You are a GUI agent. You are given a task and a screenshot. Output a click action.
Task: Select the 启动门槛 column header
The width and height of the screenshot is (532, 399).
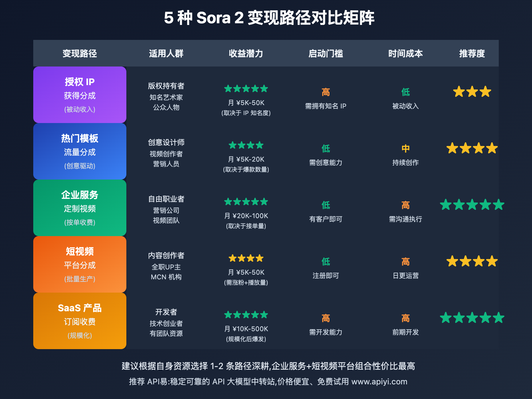[x=326, y=54]
